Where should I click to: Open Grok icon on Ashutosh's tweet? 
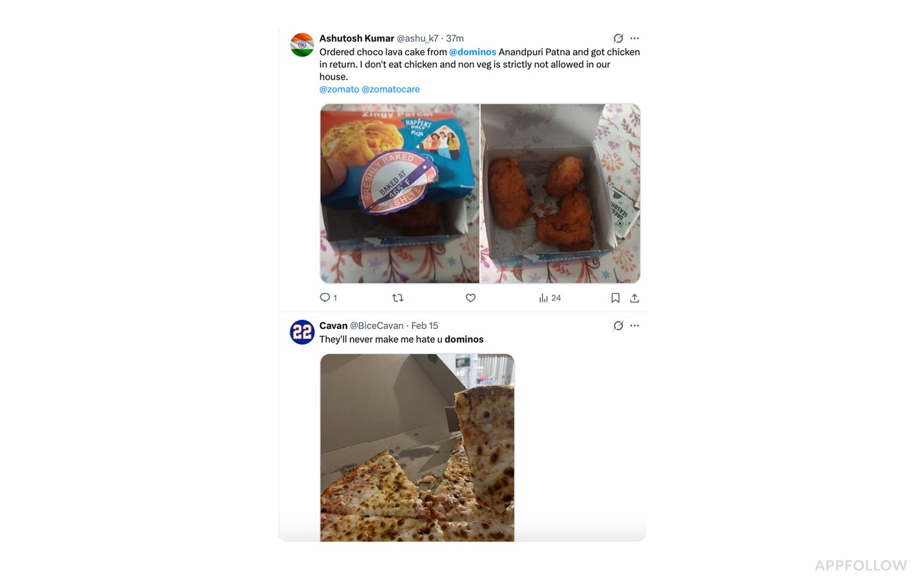coord(618,38)
